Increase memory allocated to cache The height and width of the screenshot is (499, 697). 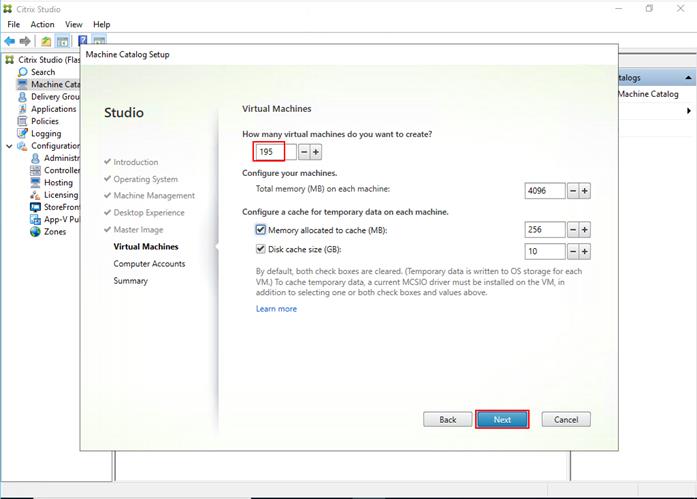[585, 230]
